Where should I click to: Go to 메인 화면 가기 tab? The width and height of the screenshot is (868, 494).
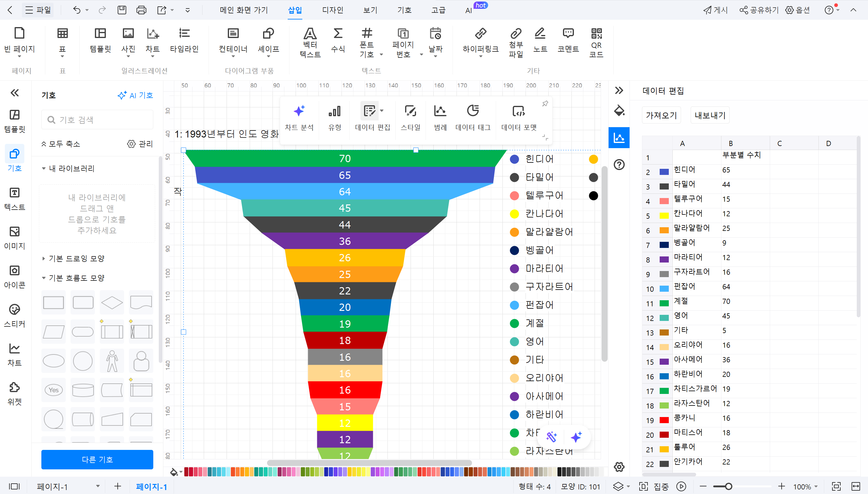244,10
